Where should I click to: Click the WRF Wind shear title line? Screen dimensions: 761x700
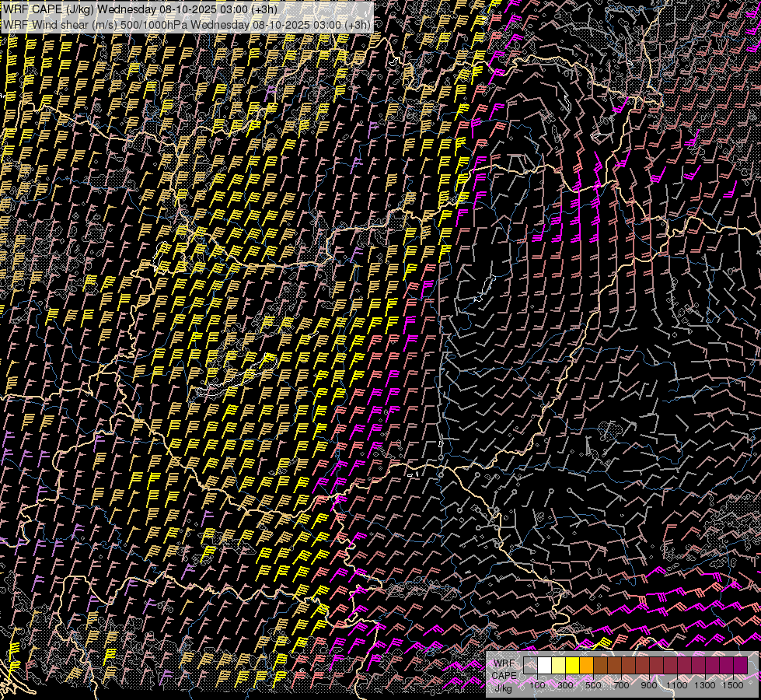point(187,24)
